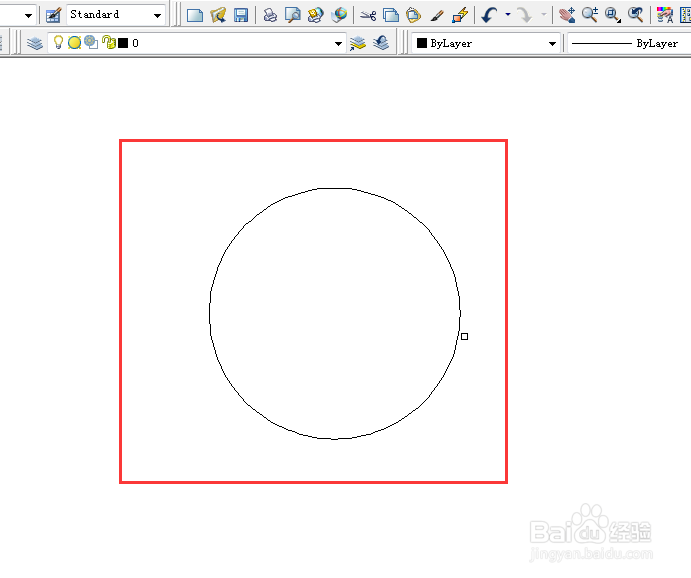Cut selection with scissors icon

368,16
